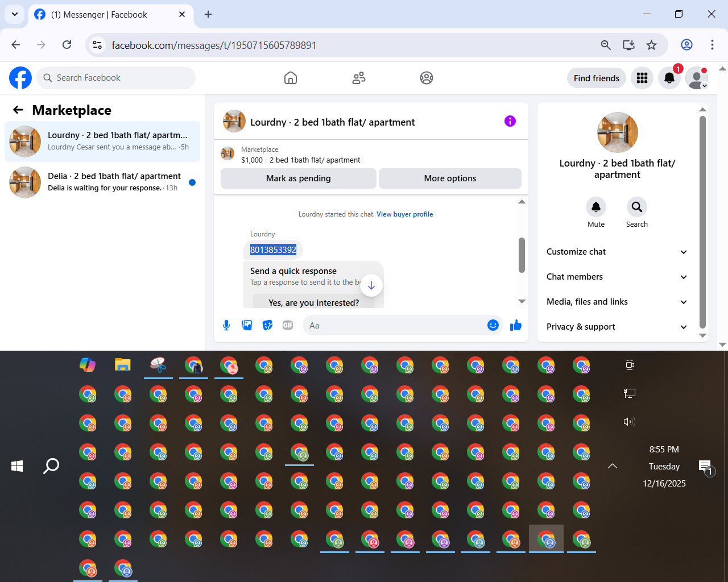
Task: Open the notifications bell in Facebook header
Action: pos(669,78)
